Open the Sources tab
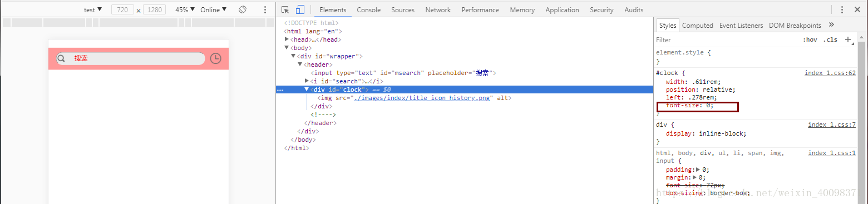Screen dimensions: 868x204 pos(403,10)
